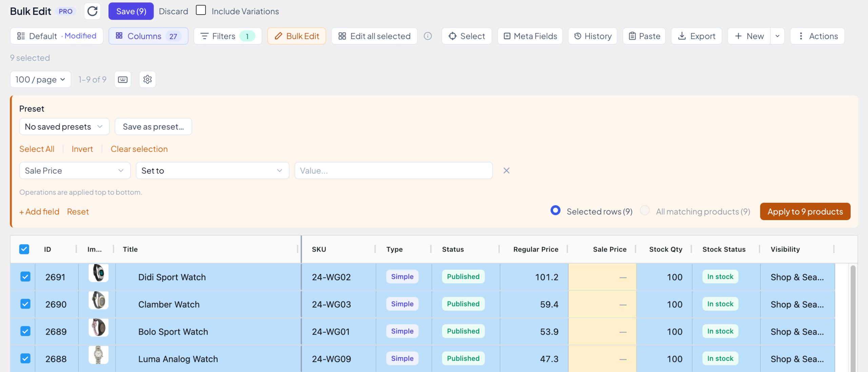Open the Filters panel

pyautogui.click(x=228, y=36)
